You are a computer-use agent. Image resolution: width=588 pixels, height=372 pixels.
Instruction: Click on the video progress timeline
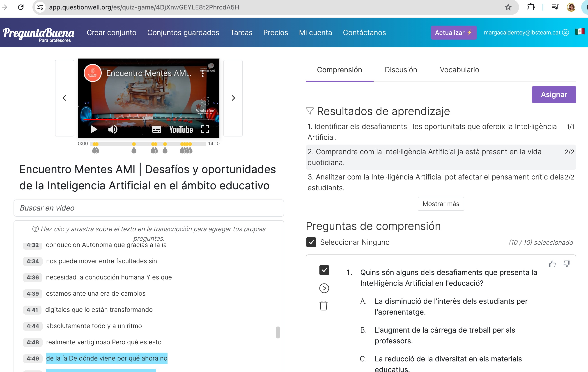click(148, 144)
